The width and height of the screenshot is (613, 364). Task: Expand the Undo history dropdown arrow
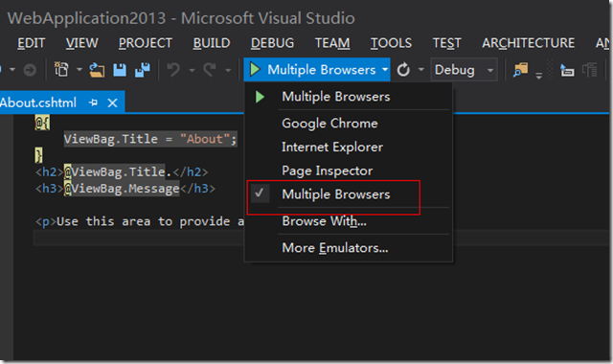click(x=192, y=70)
